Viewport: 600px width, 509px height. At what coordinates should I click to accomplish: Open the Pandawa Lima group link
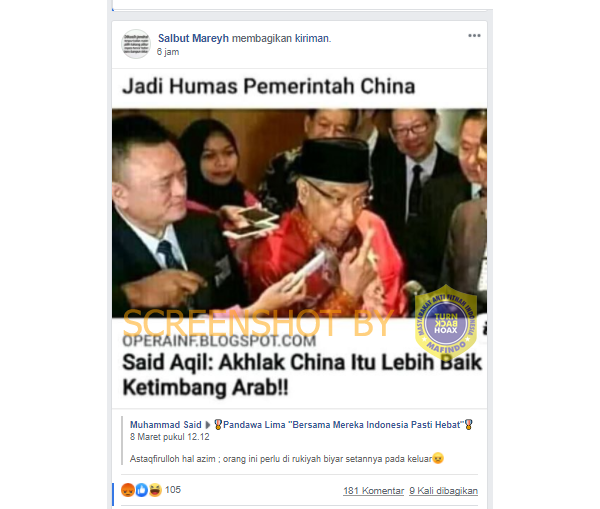[343, 425]
